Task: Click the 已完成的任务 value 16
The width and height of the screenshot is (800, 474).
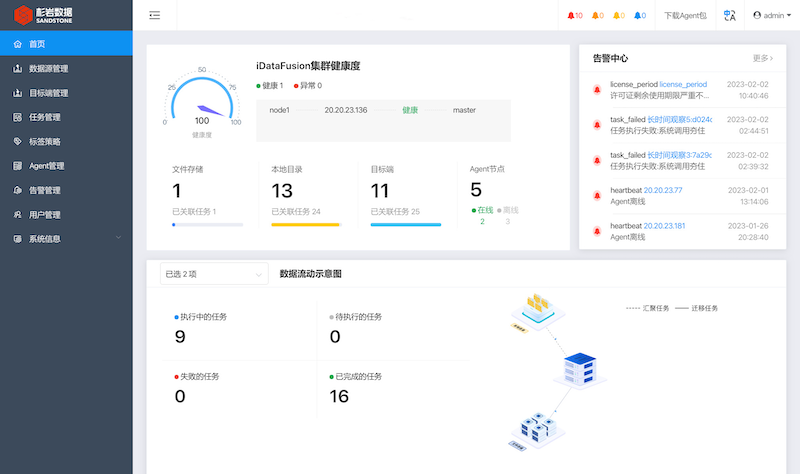Action: (339, 396)
